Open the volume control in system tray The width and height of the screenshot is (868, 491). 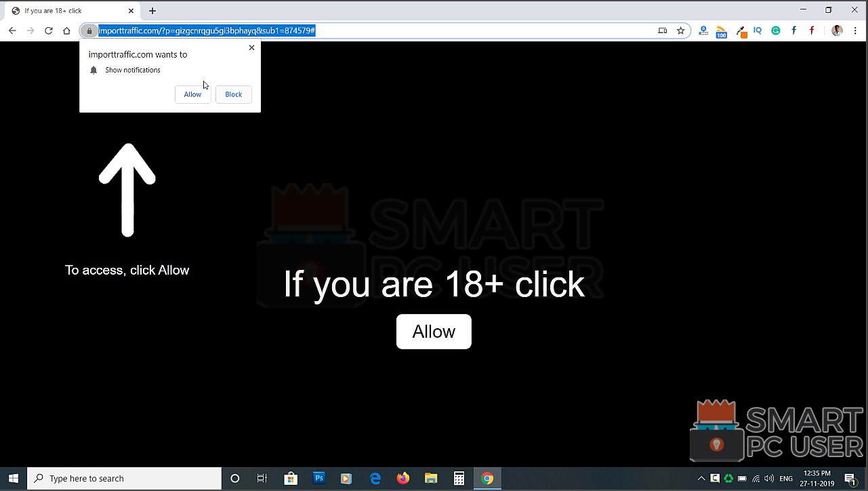(x=769, y=478)
